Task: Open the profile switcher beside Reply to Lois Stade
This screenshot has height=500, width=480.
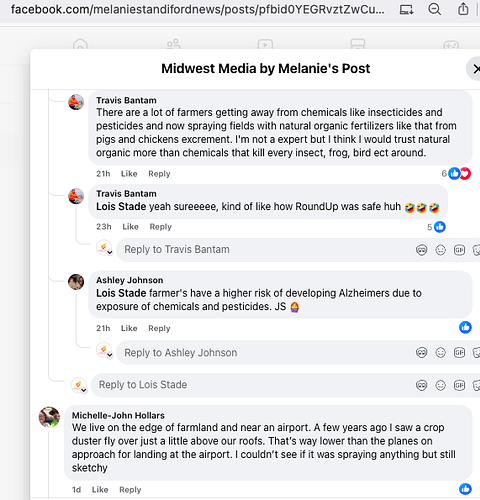Action: click(x=79, y=385)
